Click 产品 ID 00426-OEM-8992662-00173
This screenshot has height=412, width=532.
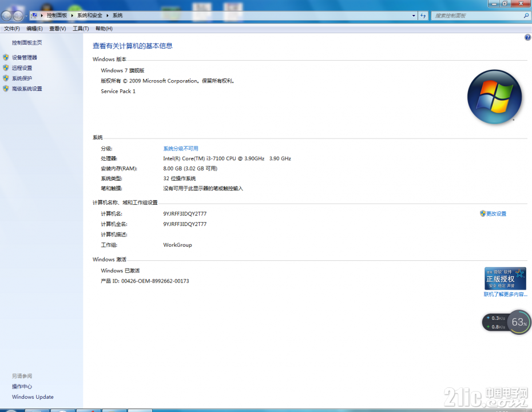pyautogui.click(x=145, y=280)
